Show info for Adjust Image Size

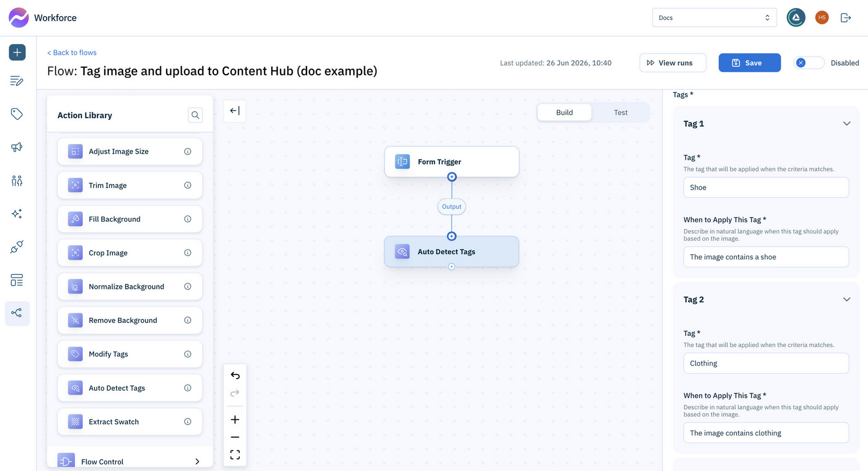pyautogui.click(x=188, y=151)
